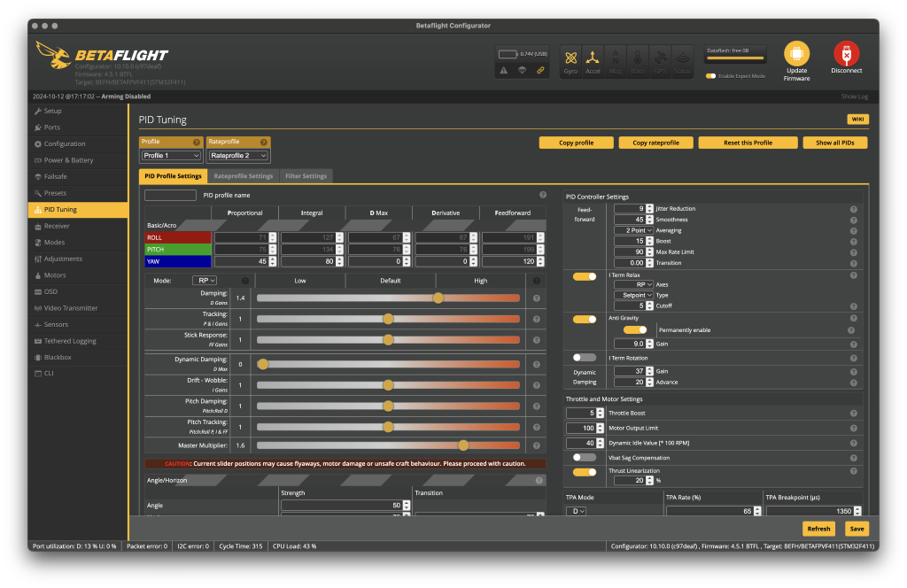Click help icon next to Profile label
The width and height of the screenshot is (907, 588).
coord(197,142)
